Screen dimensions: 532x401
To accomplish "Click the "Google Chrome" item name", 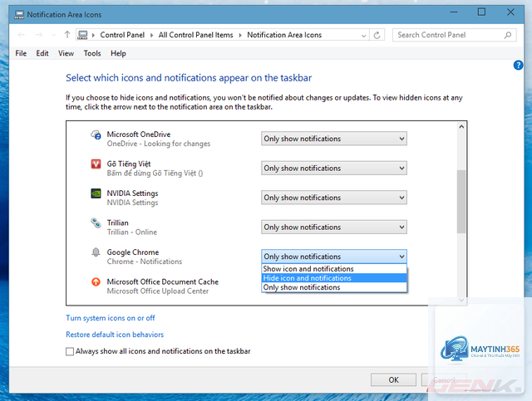I will click(x=133, y=252).
